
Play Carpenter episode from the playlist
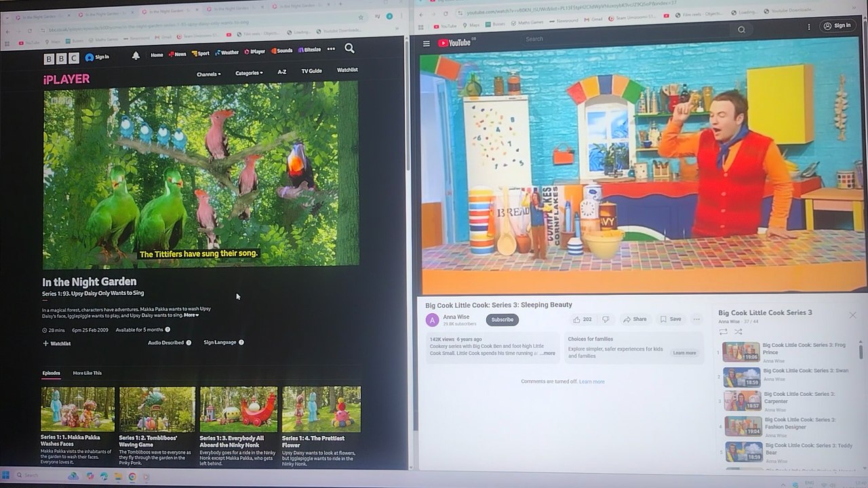[x=787, y=401]
